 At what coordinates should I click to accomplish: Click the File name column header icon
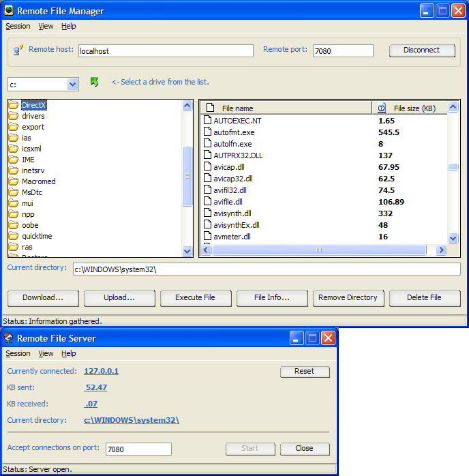coord(211,108)
